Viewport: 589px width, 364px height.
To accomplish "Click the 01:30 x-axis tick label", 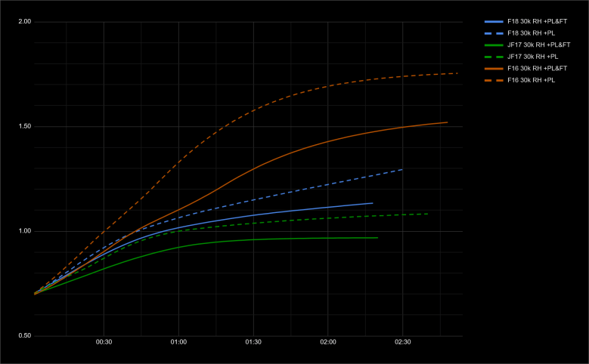I will click(253, 343).
